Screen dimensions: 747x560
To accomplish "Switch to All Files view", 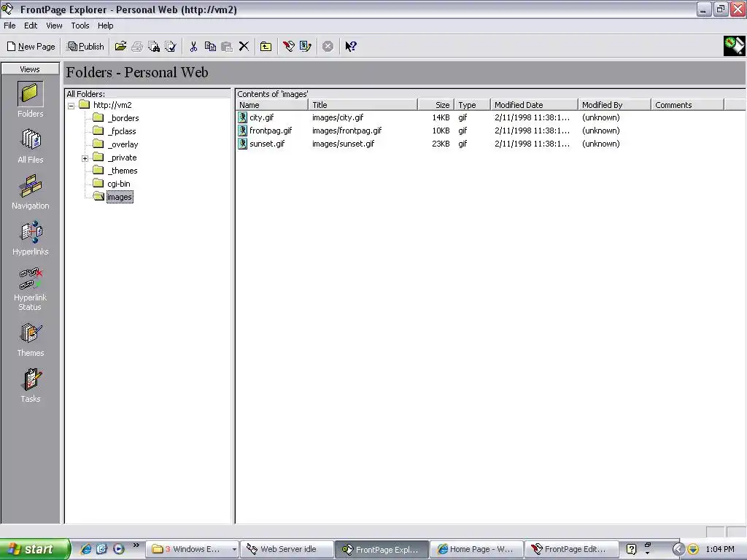I will (30, 146).
